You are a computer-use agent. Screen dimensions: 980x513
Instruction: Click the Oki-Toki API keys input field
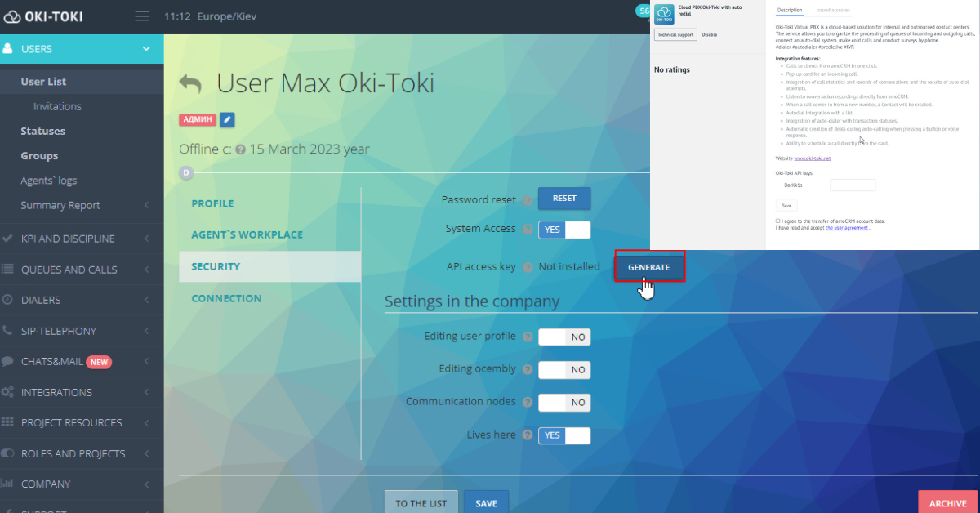(853, 185)
